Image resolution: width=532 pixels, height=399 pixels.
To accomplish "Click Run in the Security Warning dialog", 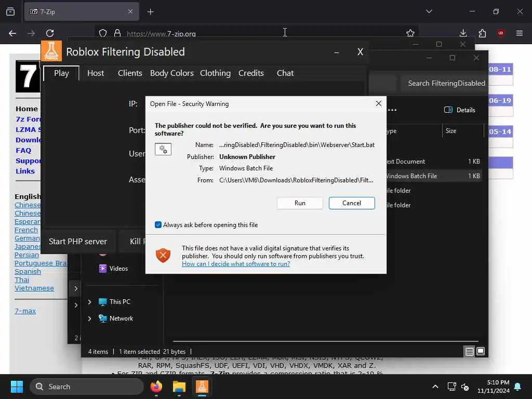I will 300,203.
